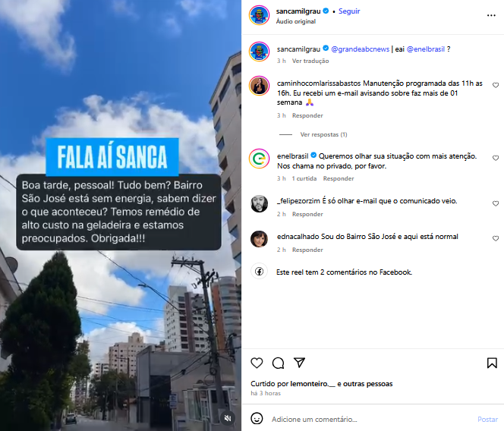Like the enelbrasil comment heart
This screenshot has width=504, height=431.
(496, 158)
